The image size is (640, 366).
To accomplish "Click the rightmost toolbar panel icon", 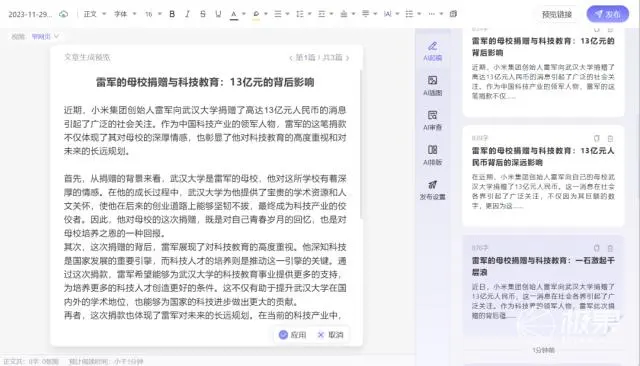I will (x=453, y=14).
